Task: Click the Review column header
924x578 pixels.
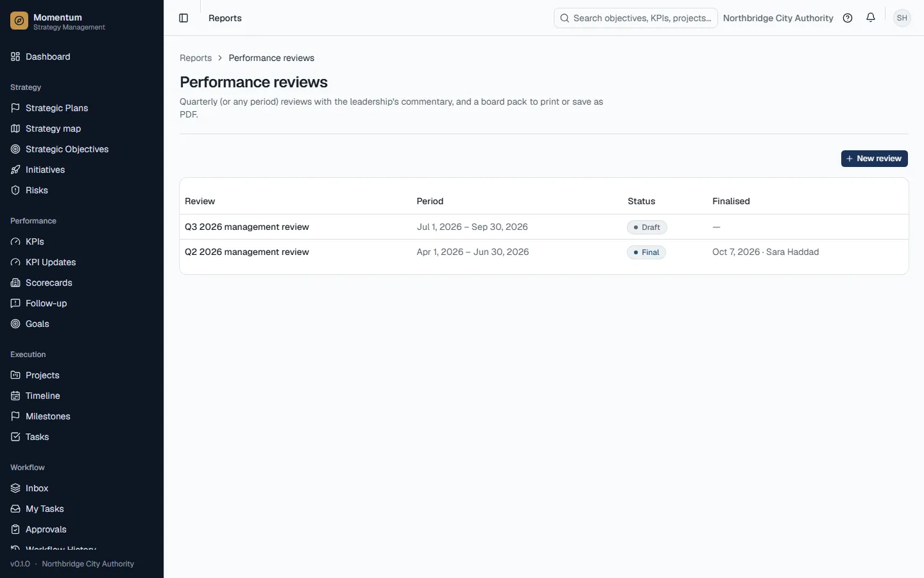Action: [200, 201]
